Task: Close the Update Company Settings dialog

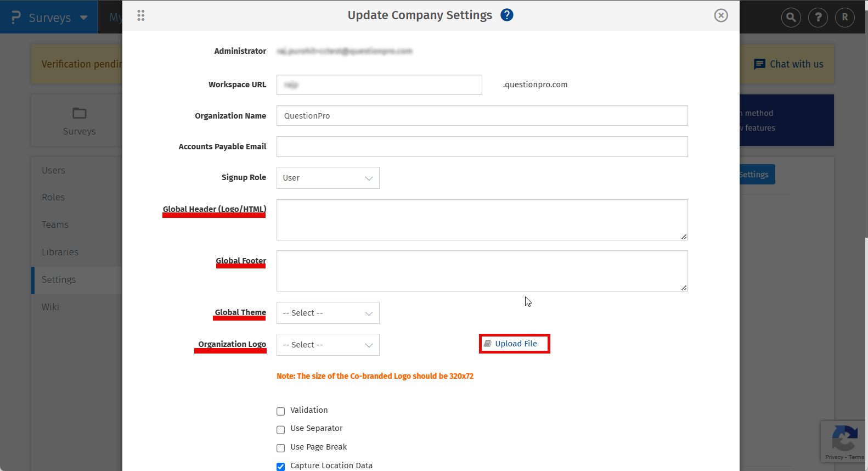Action: 721,15
